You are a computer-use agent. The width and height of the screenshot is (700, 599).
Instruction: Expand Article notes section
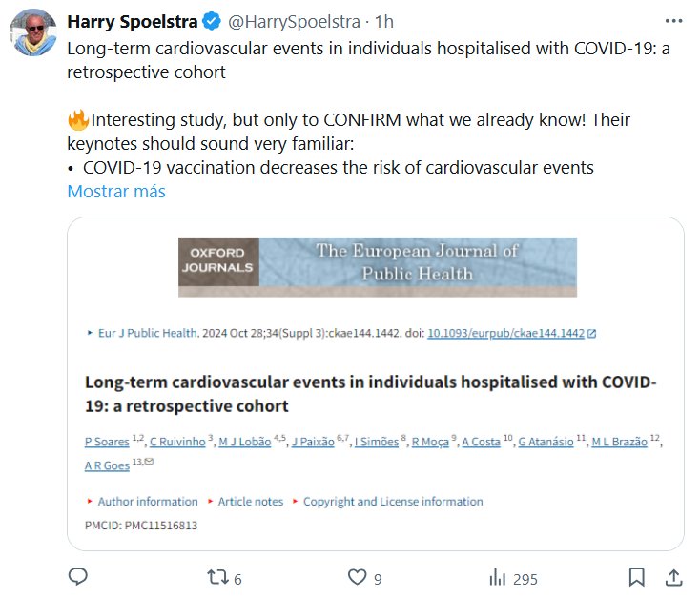point(250,502)
